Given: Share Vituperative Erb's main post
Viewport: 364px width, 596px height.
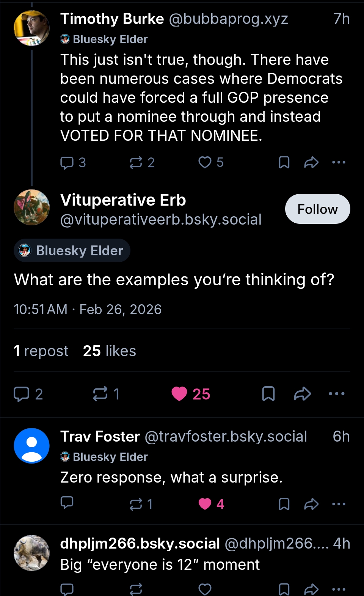Looking at the screenshot, I should [303, 394].
